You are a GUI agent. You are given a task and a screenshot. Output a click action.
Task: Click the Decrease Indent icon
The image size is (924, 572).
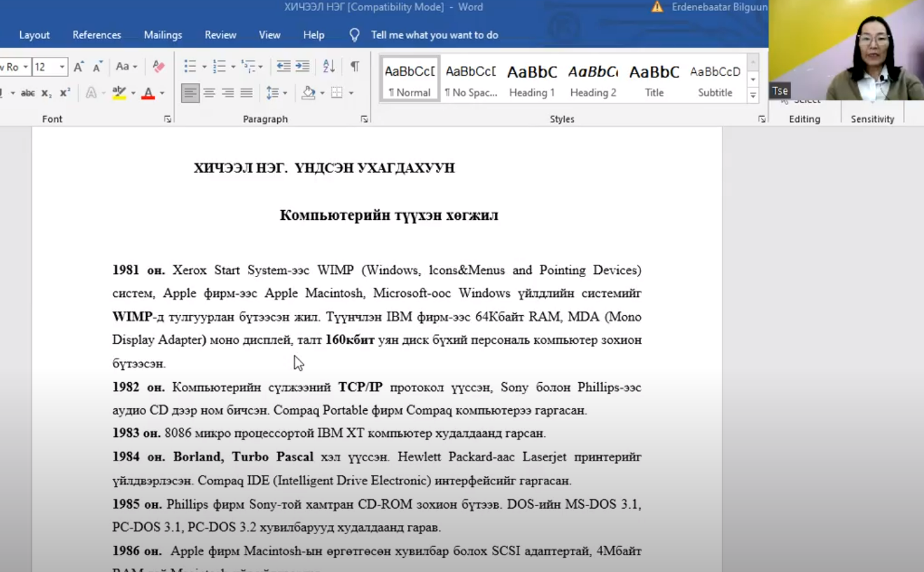[283, 67]
